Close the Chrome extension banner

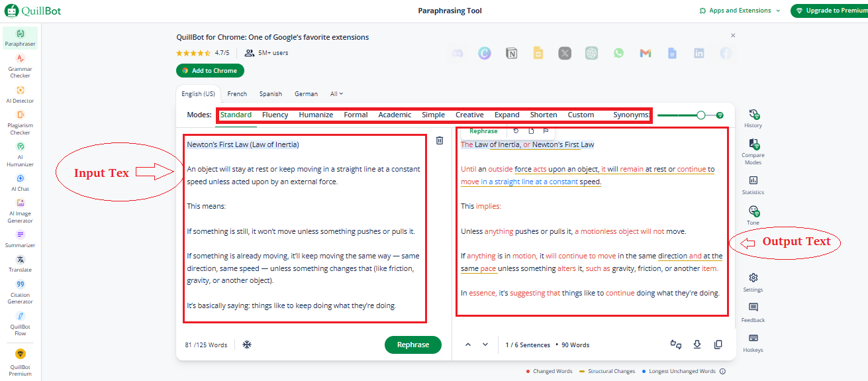[x=733, y=35]
